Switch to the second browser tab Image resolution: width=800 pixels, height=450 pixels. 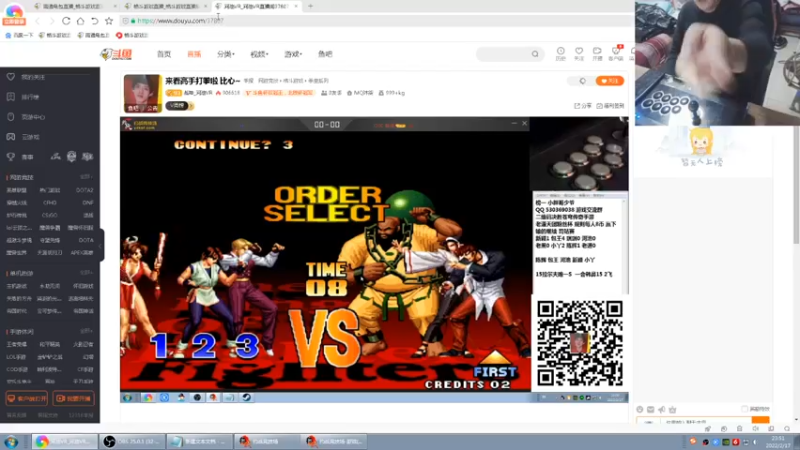coord(166,6)
